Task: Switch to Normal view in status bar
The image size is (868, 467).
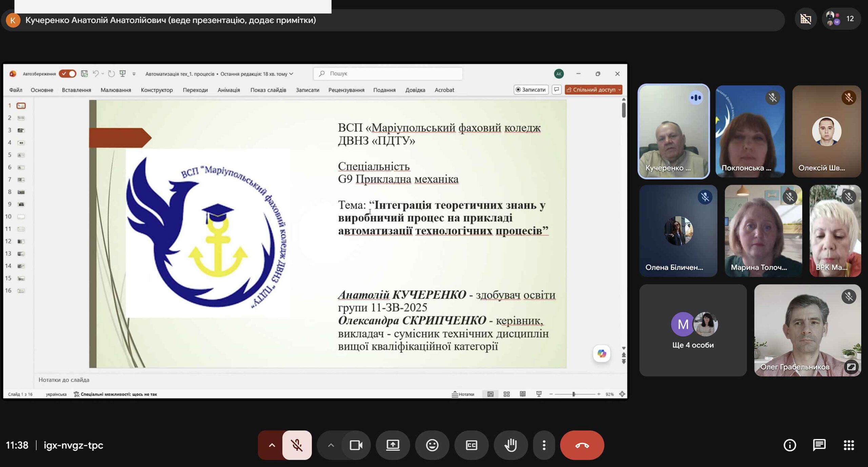Action: coord(490,394)
